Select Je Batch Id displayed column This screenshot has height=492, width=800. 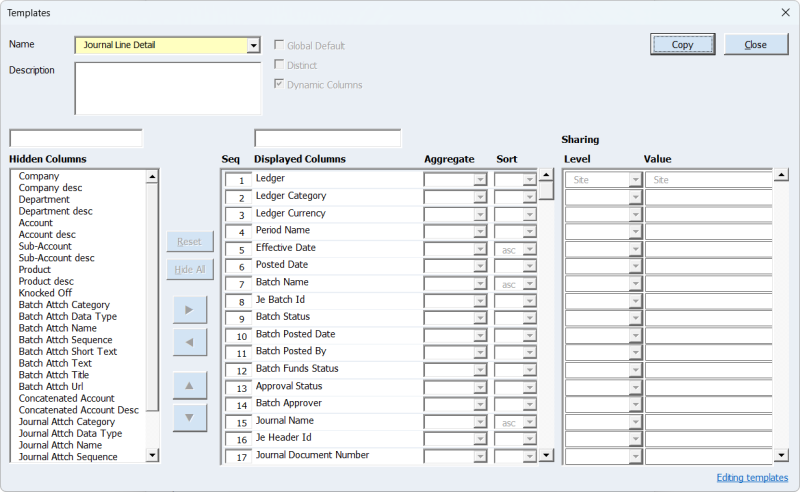coord(280,300)
